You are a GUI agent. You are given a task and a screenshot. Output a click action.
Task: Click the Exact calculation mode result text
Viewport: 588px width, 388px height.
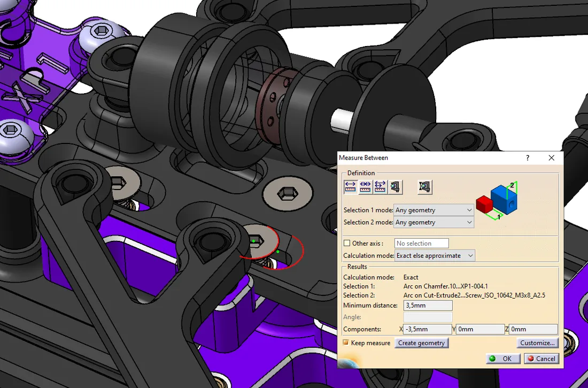411,277
